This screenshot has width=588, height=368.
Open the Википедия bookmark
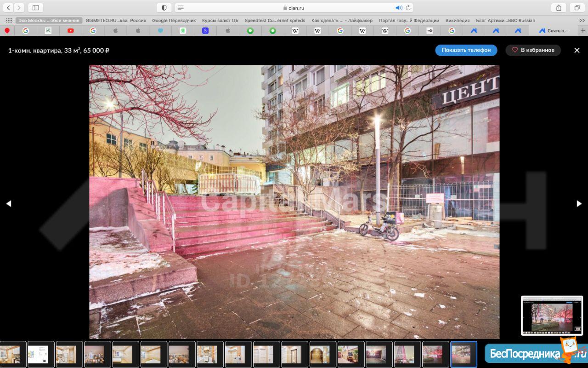pos(457,20)
